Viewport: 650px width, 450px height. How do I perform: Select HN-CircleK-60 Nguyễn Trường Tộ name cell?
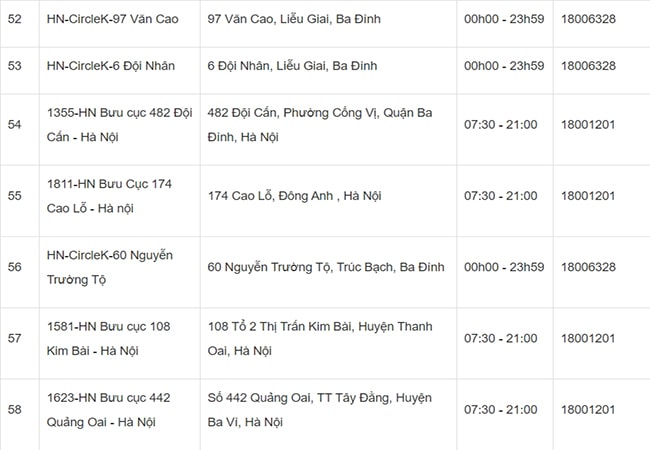point(110,267)
